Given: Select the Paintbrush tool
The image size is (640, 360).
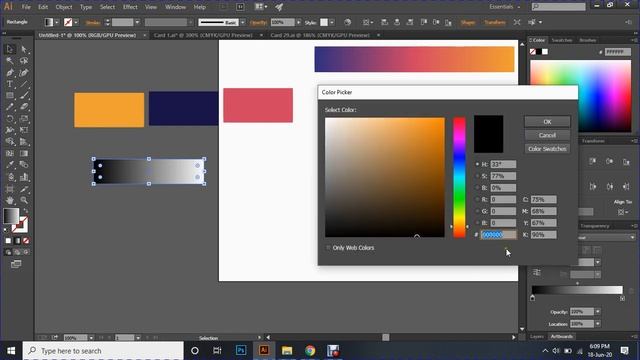Looking at the screenshot, I should (x=24, y=96).
